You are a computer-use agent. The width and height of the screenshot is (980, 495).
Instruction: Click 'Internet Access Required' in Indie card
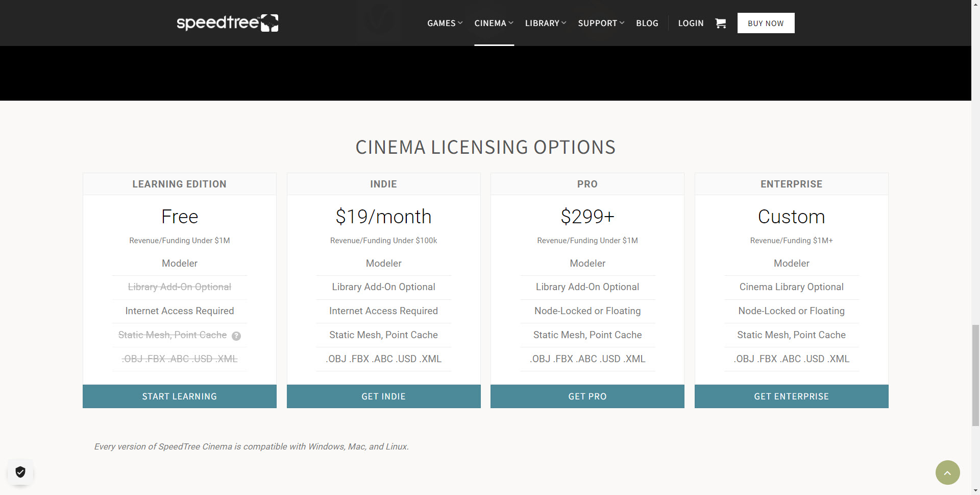click(384, 311)
